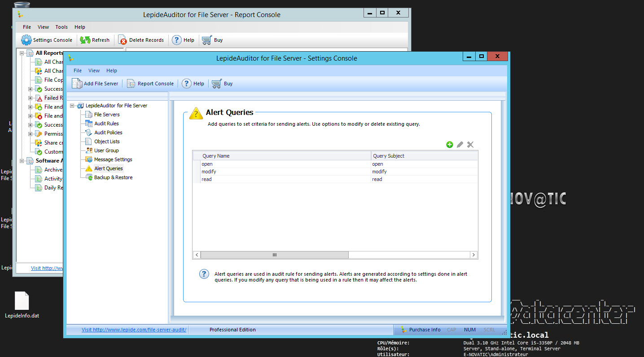Open Help menu in Settings Console
The width and height of the screenshot is (644, 357).
click(112, 71)
